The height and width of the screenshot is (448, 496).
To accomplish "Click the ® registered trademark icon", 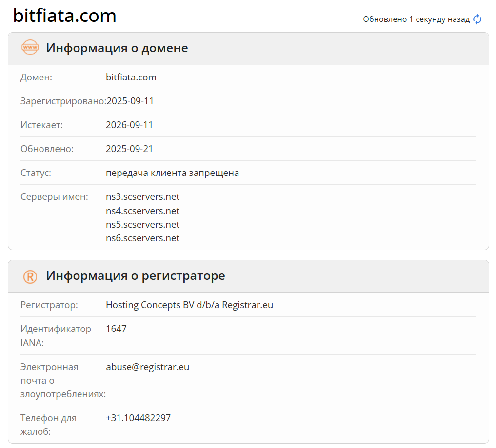I will [x=30, y=275].
